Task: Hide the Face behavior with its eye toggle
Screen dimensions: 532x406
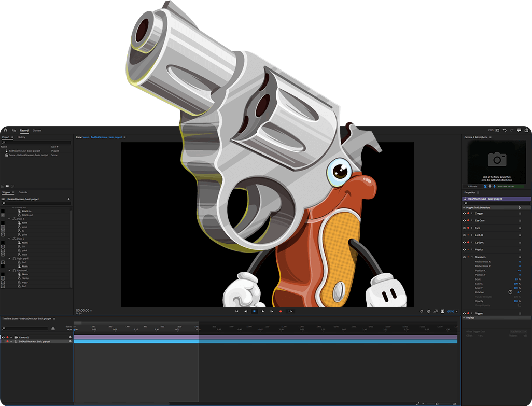Action: point(464,228)
